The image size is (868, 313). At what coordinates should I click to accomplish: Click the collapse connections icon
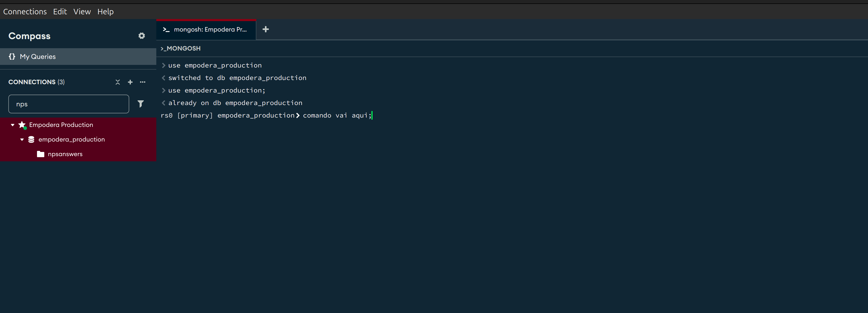pos(117,82)
